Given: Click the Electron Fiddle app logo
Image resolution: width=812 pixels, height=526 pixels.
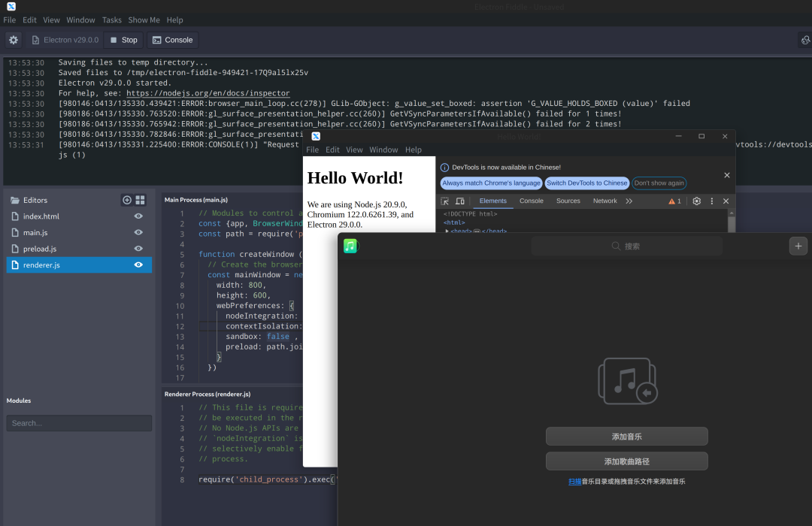Looking at the screenshot, I should pos(11,6).
